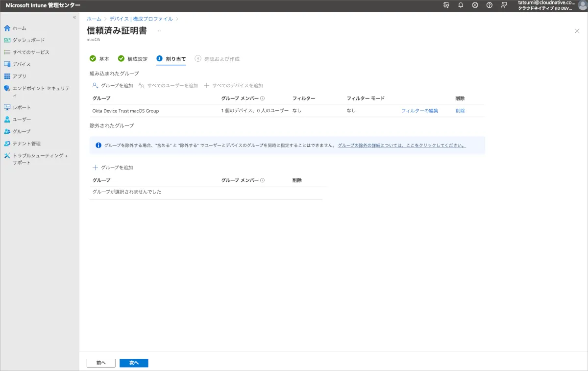Click the help question mark icon
This screenshot has height=371, width=588.
coord(489,5)
